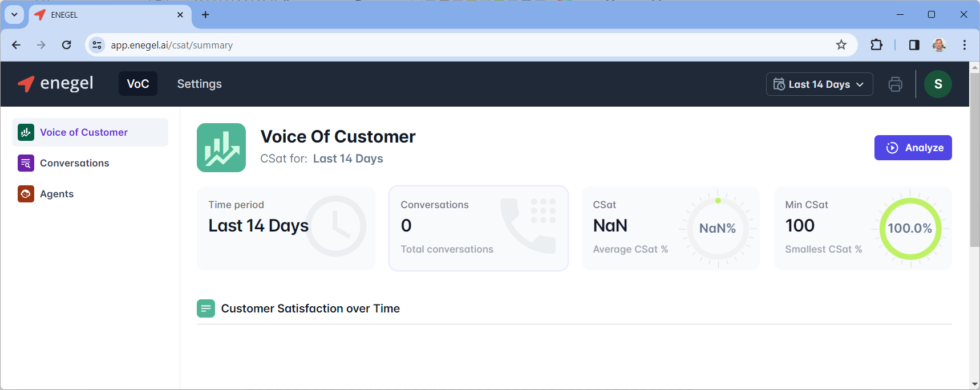
Task: Click the site information icon in address bar
Action: pyautogui.click(x=97, y=45)
